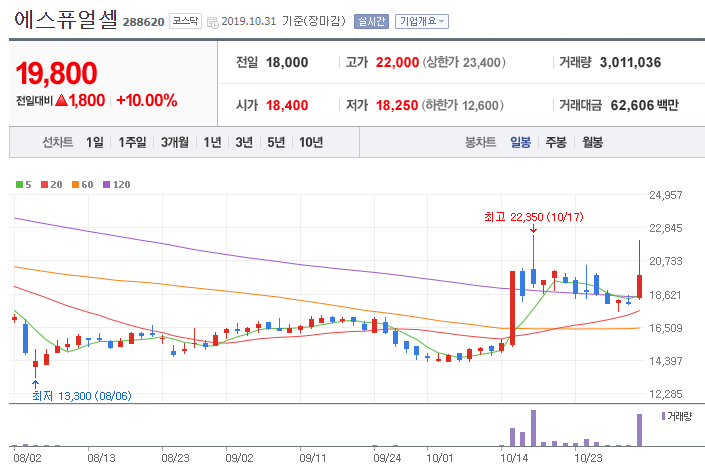Click the 실시간 real-time button
The height and width of the screenshot is (471, 705).
(x=371, y=21)
